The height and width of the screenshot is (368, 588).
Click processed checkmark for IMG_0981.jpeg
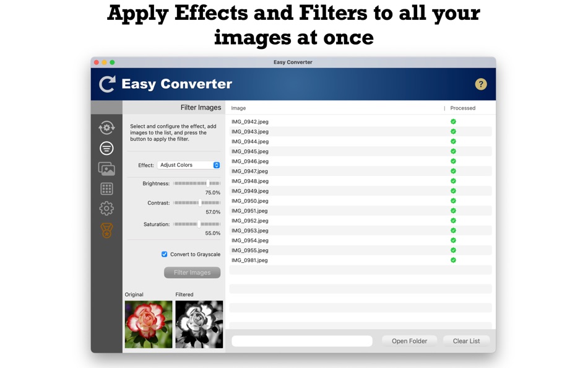point(453,260)
